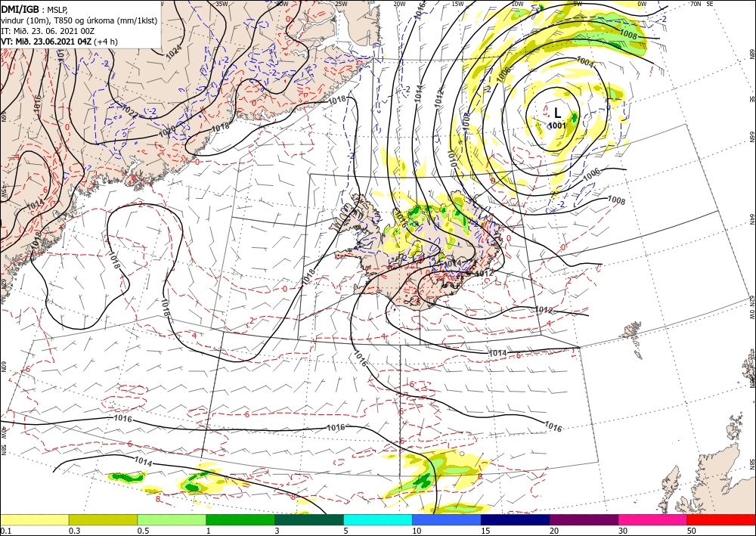Click the 1022 isobar label
Viewport: 756px width, 536px height.
click(130, 111)
